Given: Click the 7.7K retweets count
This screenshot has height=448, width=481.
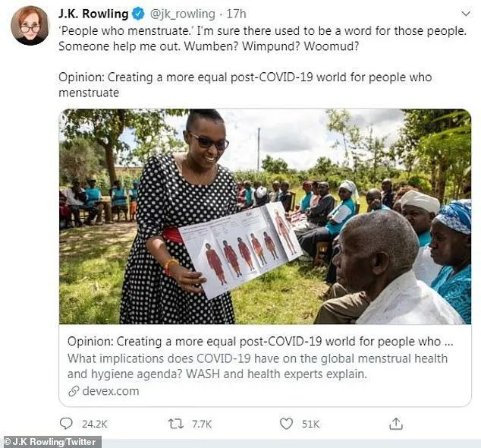Looking at the screenshot, I should click(x=202, y=424).
